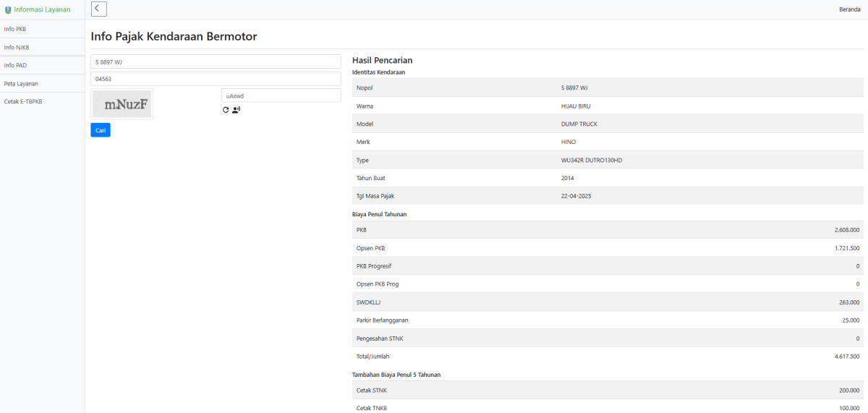The image size is (868, 413).
Task: Click the captcha answer input field
Action: point(281,95)
